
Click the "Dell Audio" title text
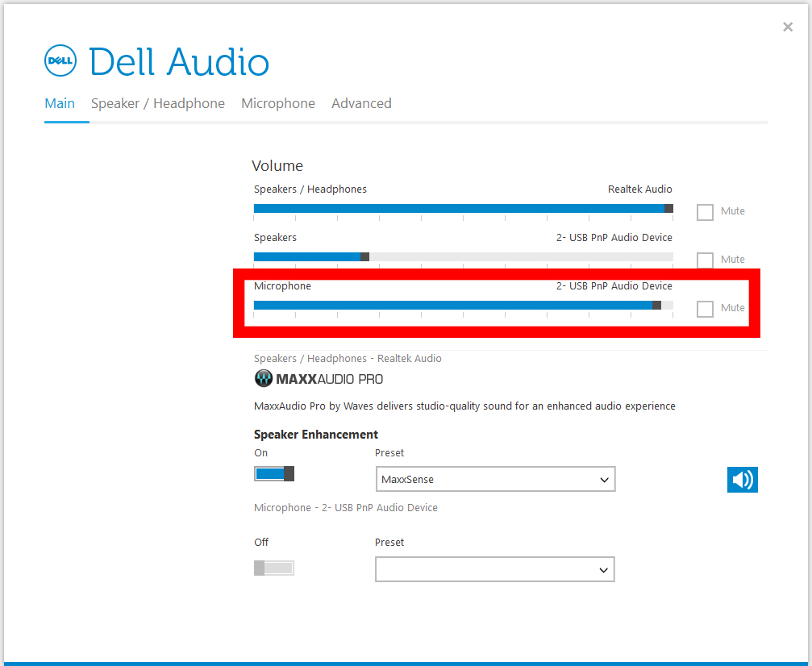pyautogui.click(x=179, y=61)
